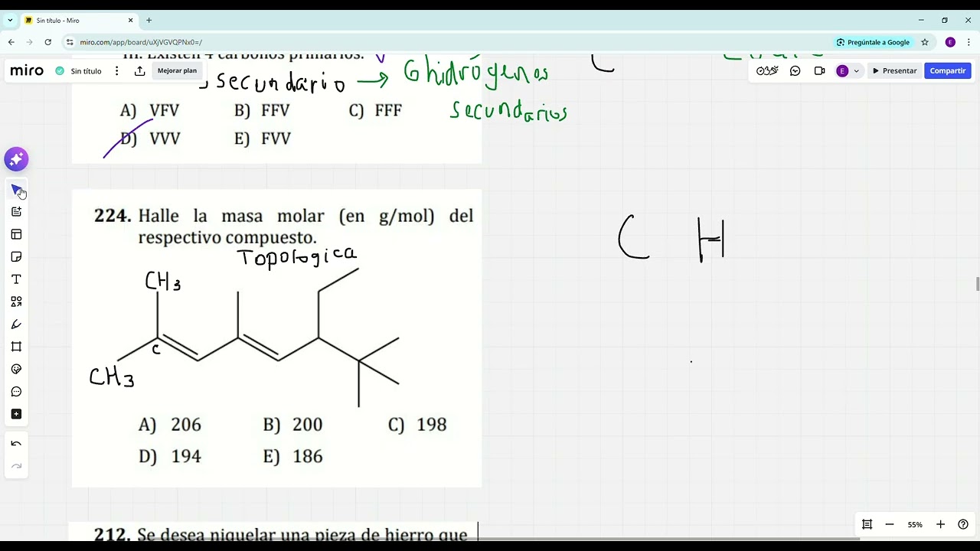
Task: Select the comment tool
Action: point(16,392)
